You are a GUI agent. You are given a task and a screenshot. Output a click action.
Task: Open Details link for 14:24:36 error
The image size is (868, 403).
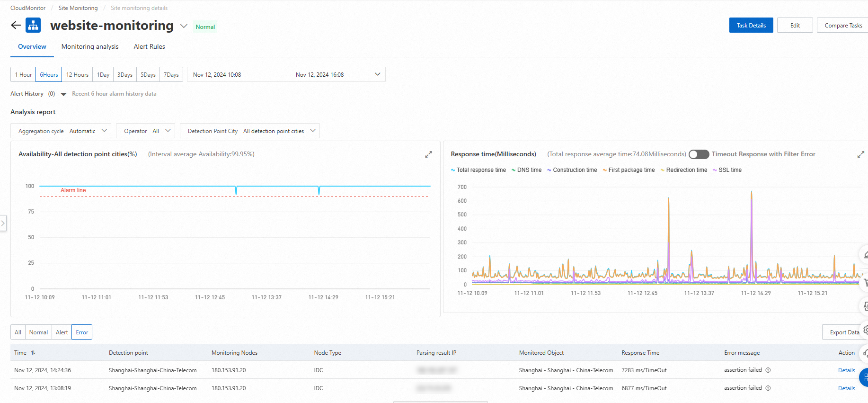[x=846, y=370]
